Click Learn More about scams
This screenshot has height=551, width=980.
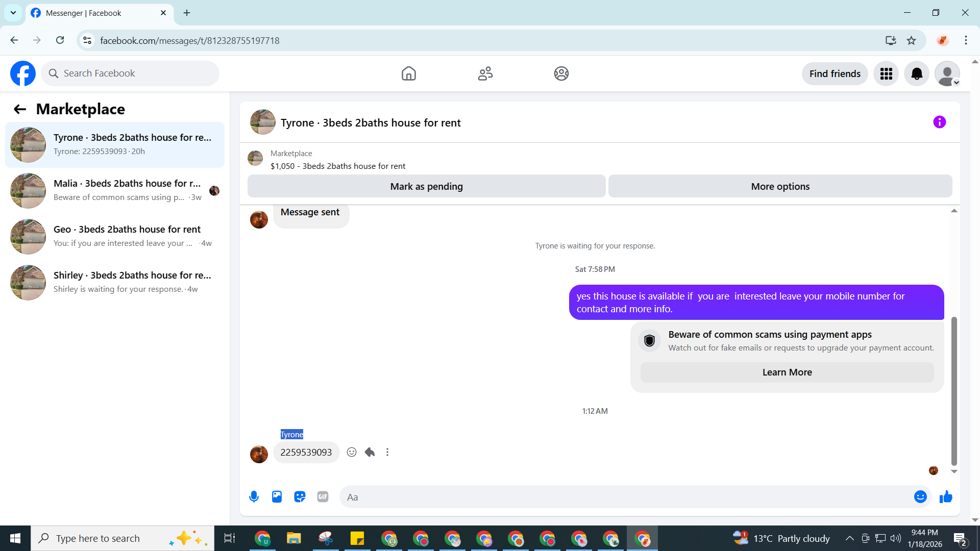tap(787, 372)
